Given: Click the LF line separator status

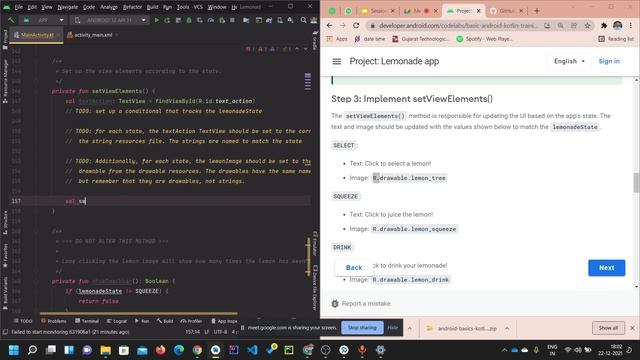Looking at the screenshot, I should 206,332.
